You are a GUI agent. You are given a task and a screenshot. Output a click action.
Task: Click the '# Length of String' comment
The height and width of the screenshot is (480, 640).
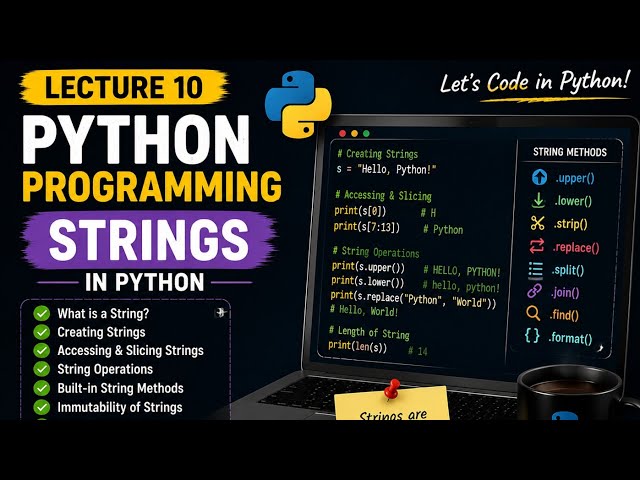coord(369,333)
